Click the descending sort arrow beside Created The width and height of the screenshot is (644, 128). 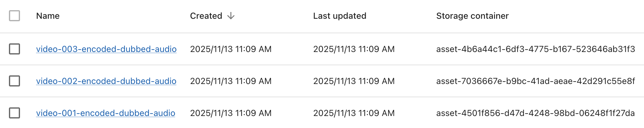click(x=231, y=16)
